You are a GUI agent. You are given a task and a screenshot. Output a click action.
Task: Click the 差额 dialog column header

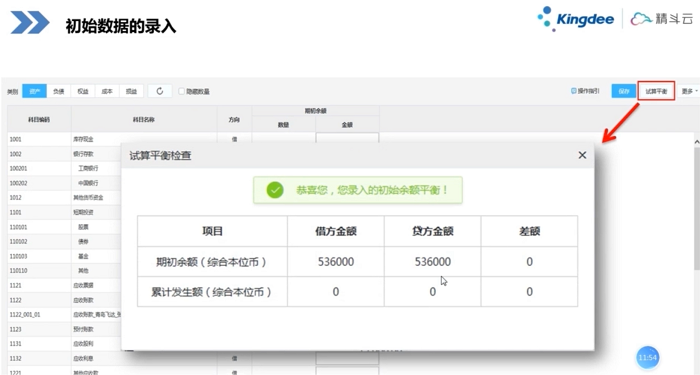click(529, 231)
